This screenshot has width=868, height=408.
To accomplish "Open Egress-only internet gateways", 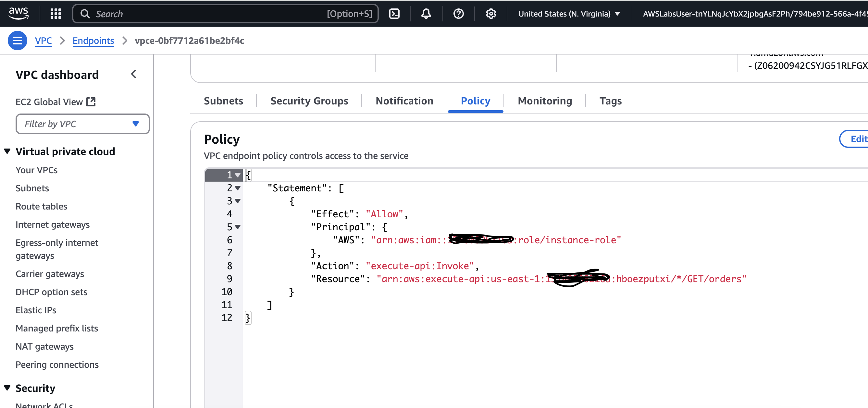I will (x=57, y=249).
